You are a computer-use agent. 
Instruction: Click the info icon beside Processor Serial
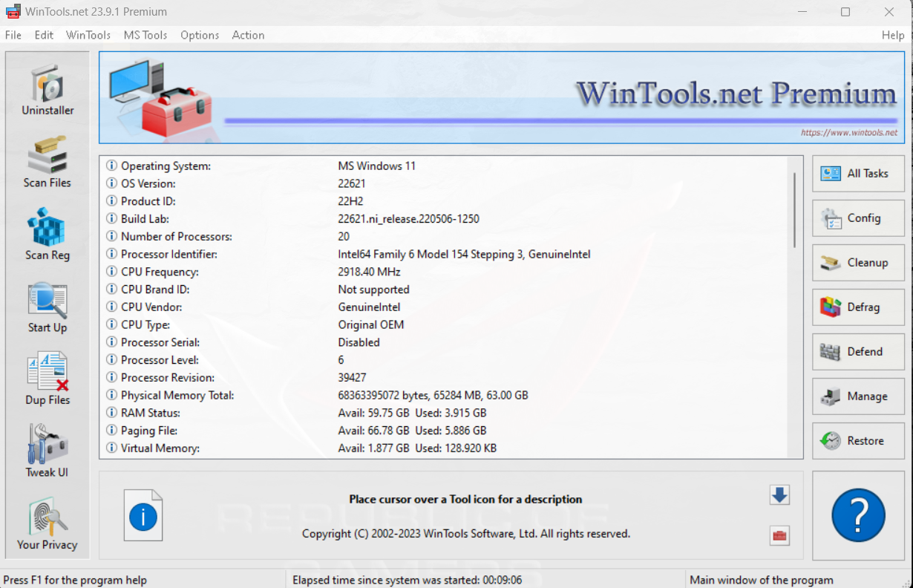(x=112, y=342)
